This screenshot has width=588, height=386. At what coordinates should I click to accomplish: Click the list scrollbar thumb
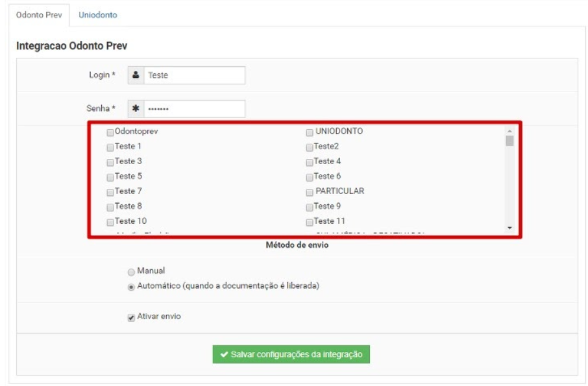509,141
